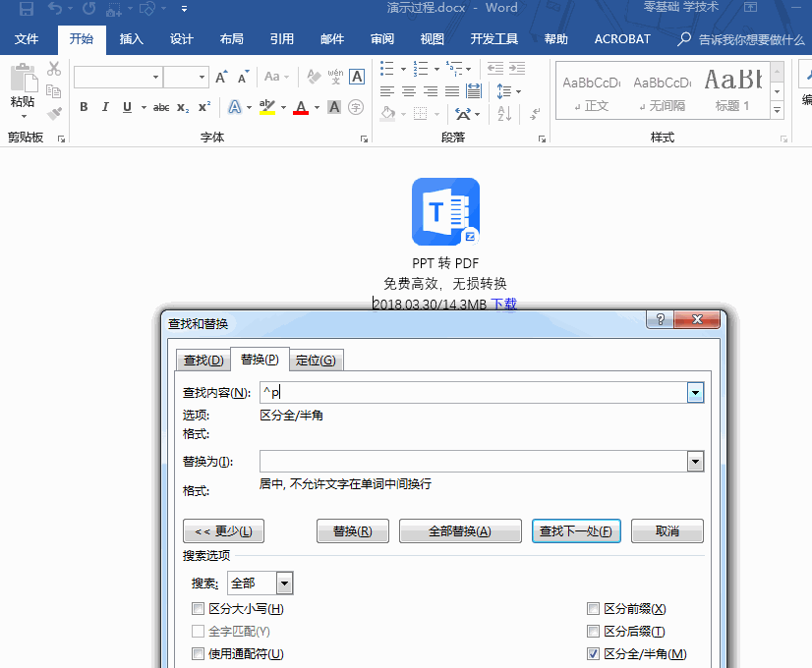This screenshot has width=812, height=668.
Task: Switch to 查找 Find dialog tab
Action: point(203,361)
